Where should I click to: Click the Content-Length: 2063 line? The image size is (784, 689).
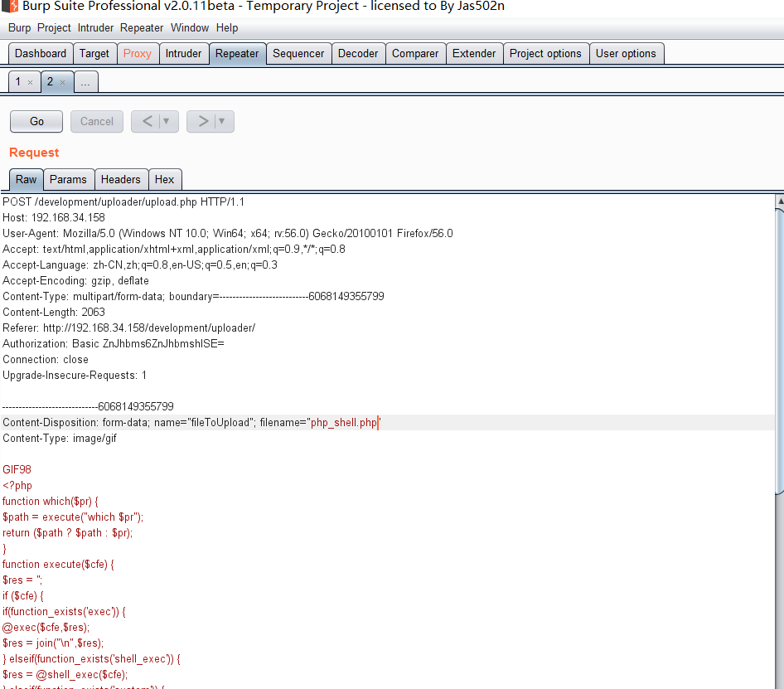point(54,313)
